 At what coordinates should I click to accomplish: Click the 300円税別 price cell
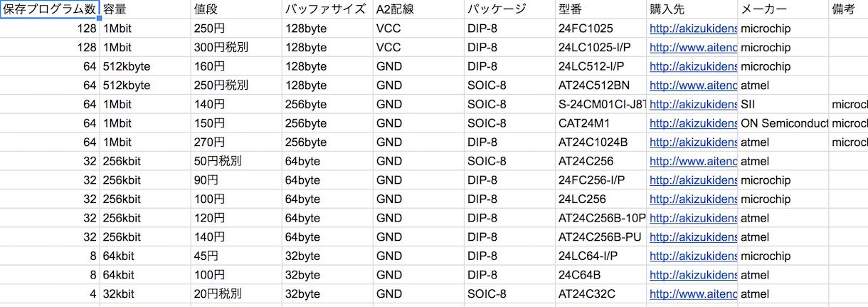tap(236, 48)
